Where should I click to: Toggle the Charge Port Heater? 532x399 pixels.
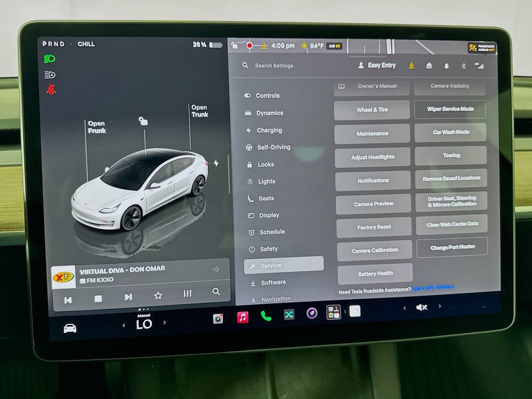tap(453, 247)
